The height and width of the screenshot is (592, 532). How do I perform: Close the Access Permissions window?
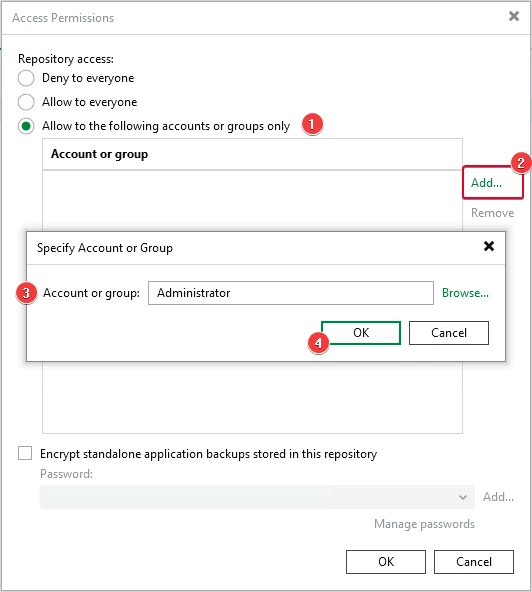pos(514,16)
